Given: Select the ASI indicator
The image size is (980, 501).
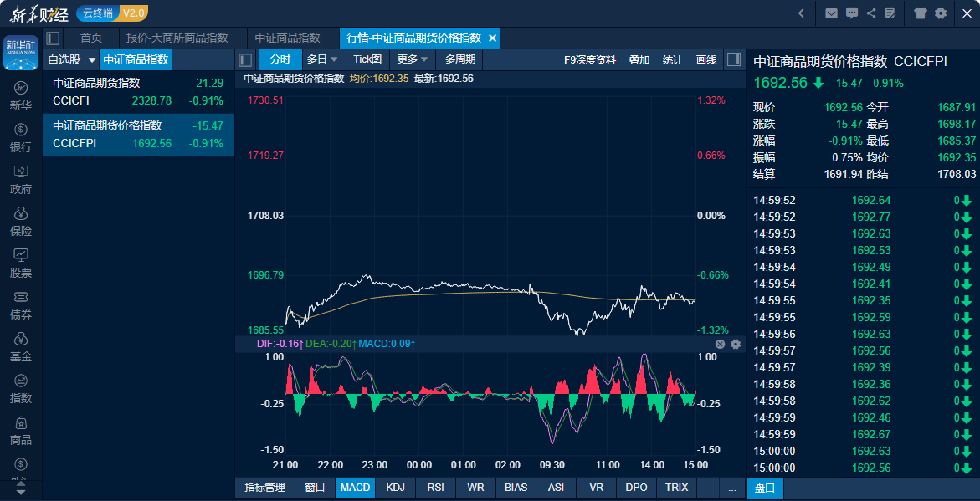Looking at the screenshot, I should point(556,488).
